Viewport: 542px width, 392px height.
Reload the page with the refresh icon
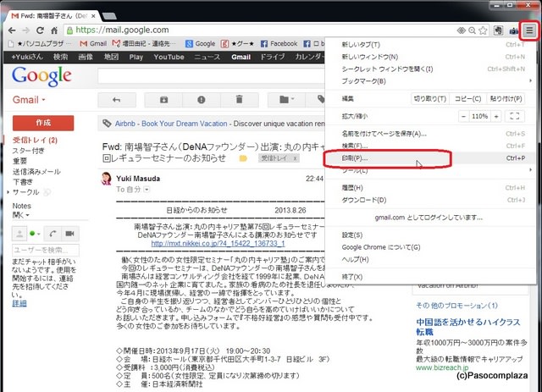coord(40,30)
